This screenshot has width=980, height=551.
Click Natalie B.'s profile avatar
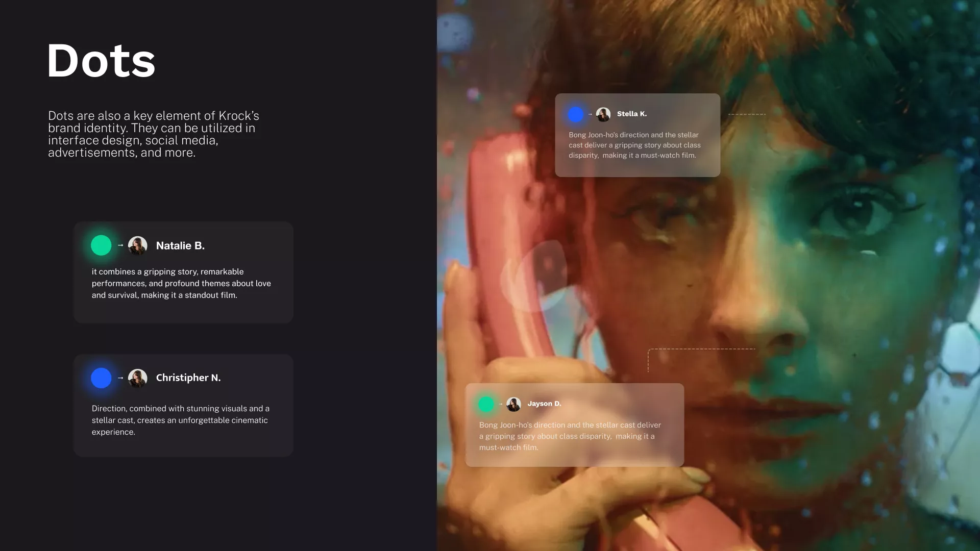pyautogui.click(x=138, y=245)
